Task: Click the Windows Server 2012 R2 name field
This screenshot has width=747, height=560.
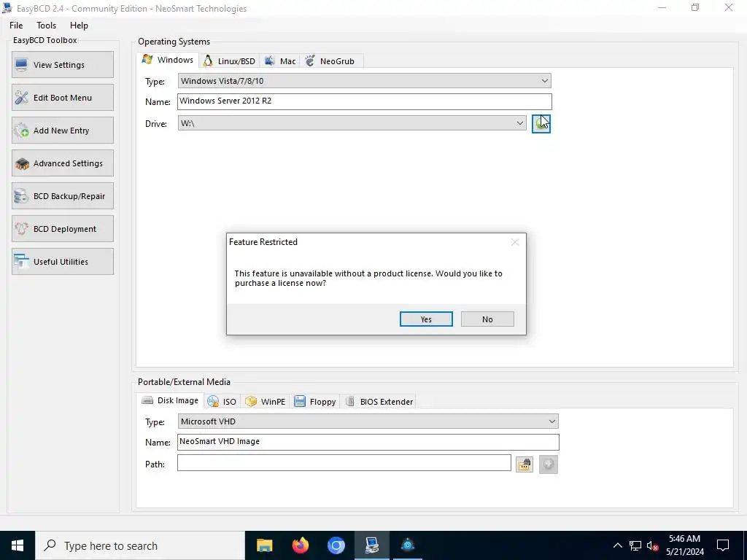Action: [365, 101]
